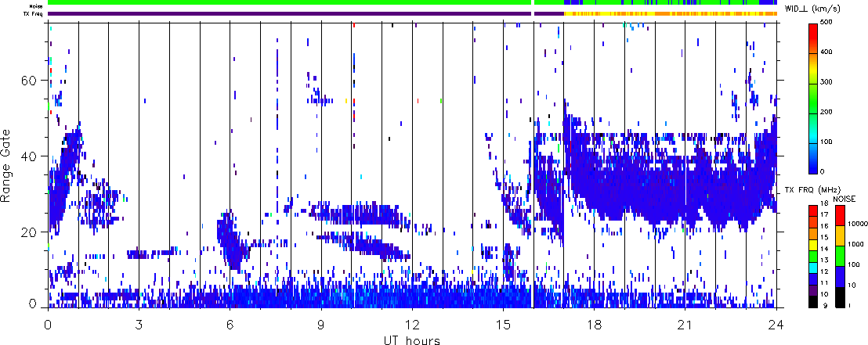Click the '21' tick on UT hours axis

pyautogui.click(x=685, y=325)
